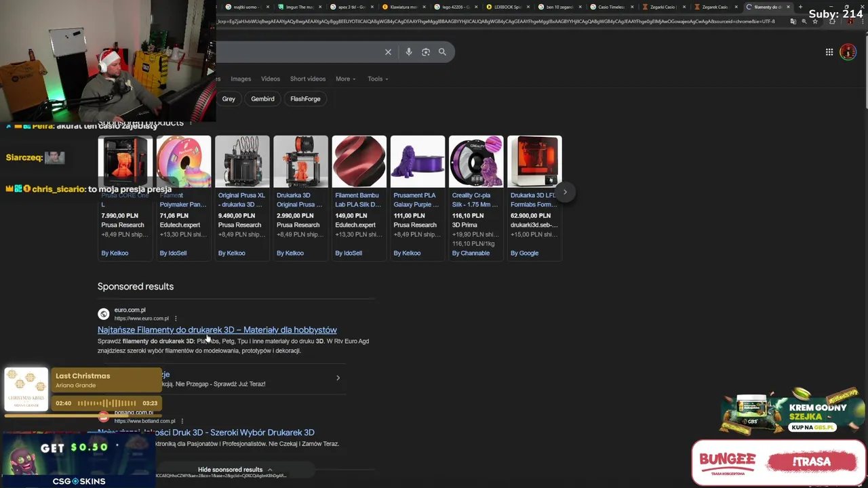Click 'By Kelkoo' under Prusament PLA Galaxy
The height and width of the screenshot is (488, 868).
click(x=407, y=253)
